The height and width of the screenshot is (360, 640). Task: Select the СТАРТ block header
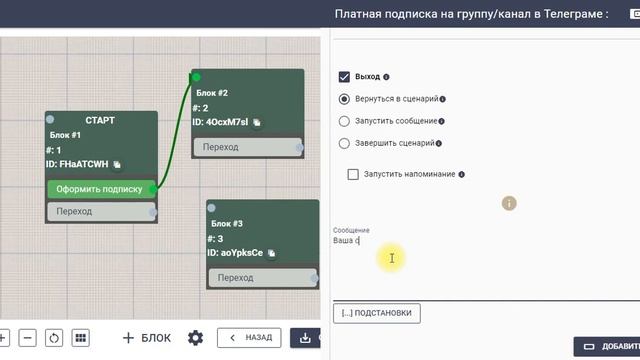[x=100, y=120]
